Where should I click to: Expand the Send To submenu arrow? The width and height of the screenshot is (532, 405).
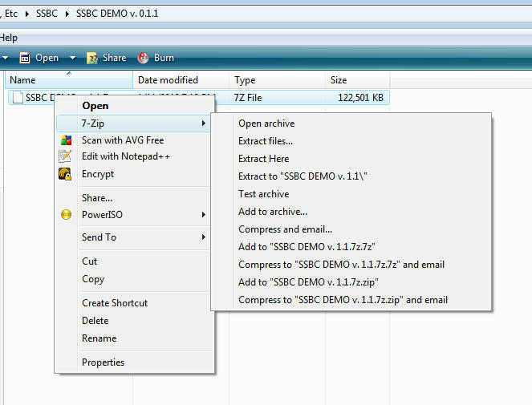[204, 237]
